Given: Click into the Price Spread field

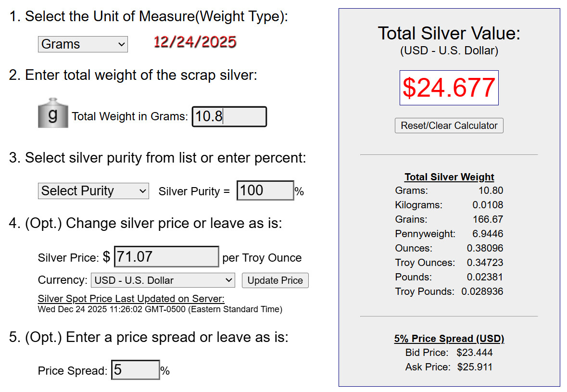Looking at the screenshot, I should [135, 370].
